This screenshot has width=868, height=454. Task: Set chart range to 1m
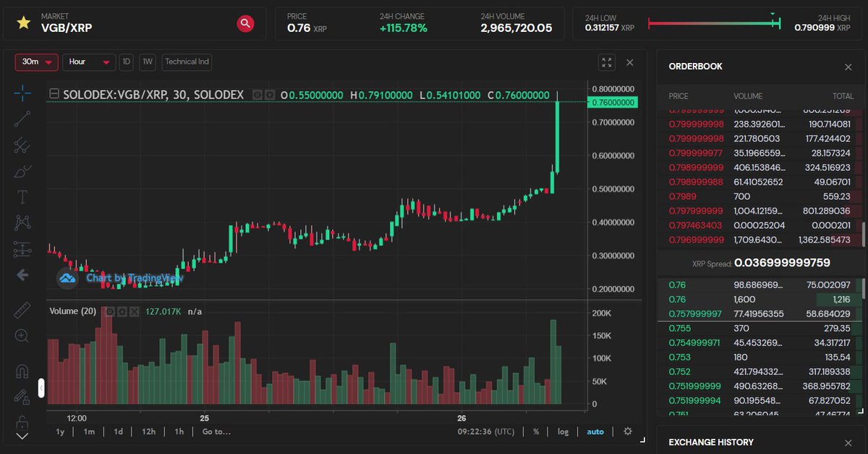point(89,432)
